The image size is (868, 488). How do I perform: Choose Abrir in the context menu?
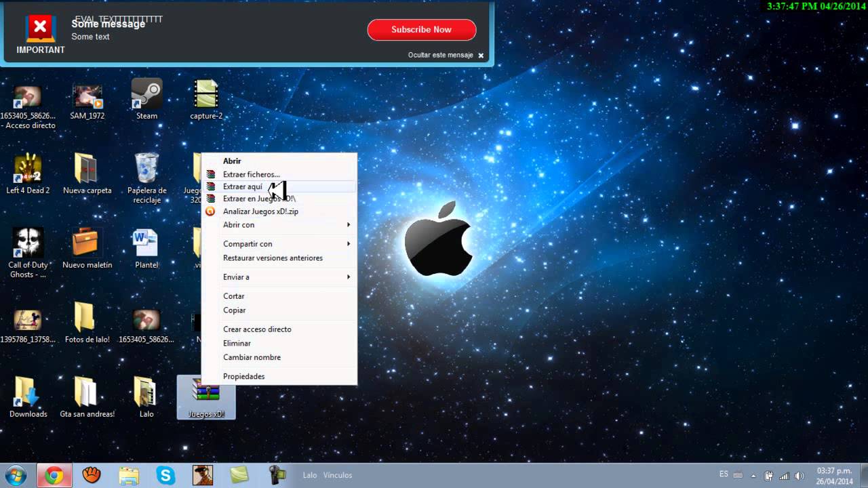279,161
